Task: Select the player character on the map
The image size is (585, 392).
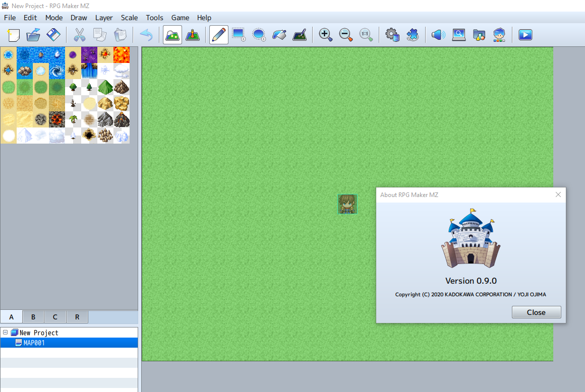Action: 347,204
